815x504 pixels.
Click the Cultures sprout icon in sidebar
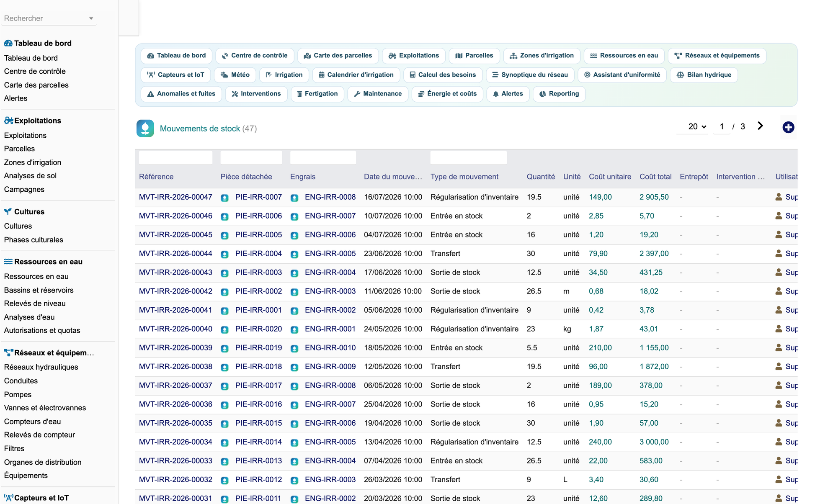[8, 211]
